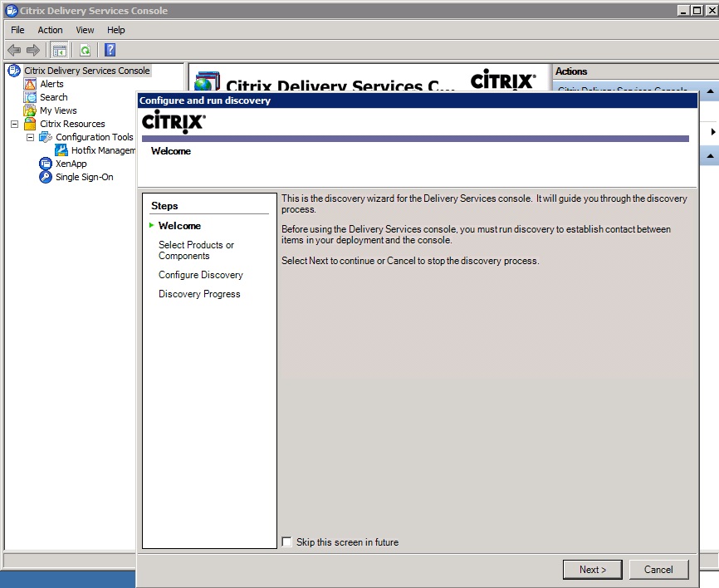Click the Refresh toolbar icon
This screenshot has height=588, width=719.
point(85,50)
